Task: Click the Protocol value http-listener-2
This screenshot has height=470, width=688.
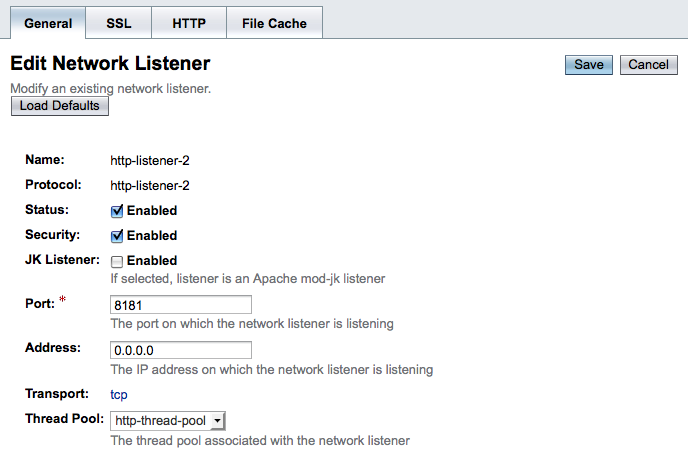Action: (x=149, y=185)
